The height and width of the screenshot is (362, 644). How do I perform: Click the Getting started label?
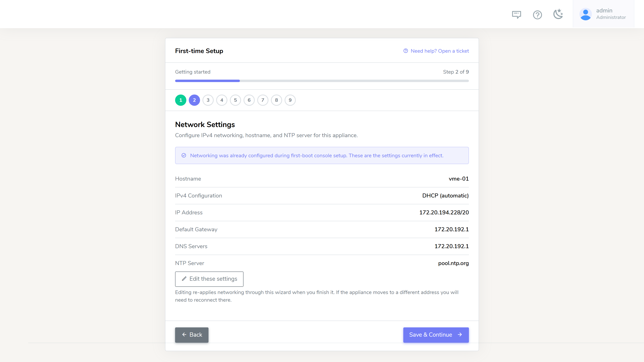click(x=193, y=72)
